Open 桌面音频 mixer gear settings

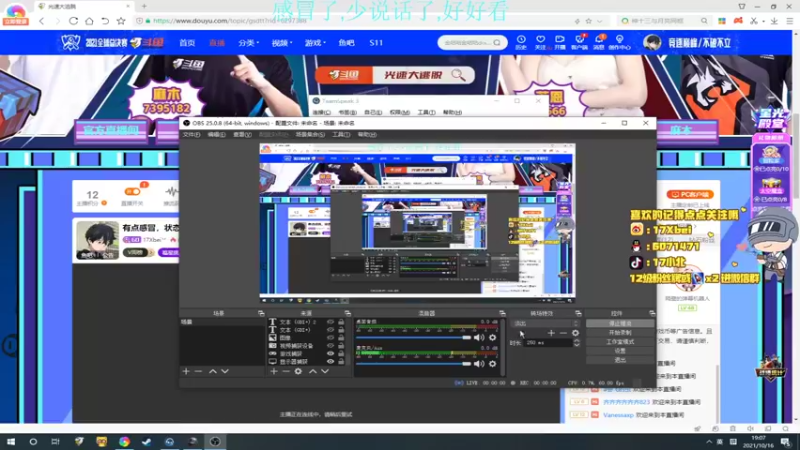pos(492,337)
